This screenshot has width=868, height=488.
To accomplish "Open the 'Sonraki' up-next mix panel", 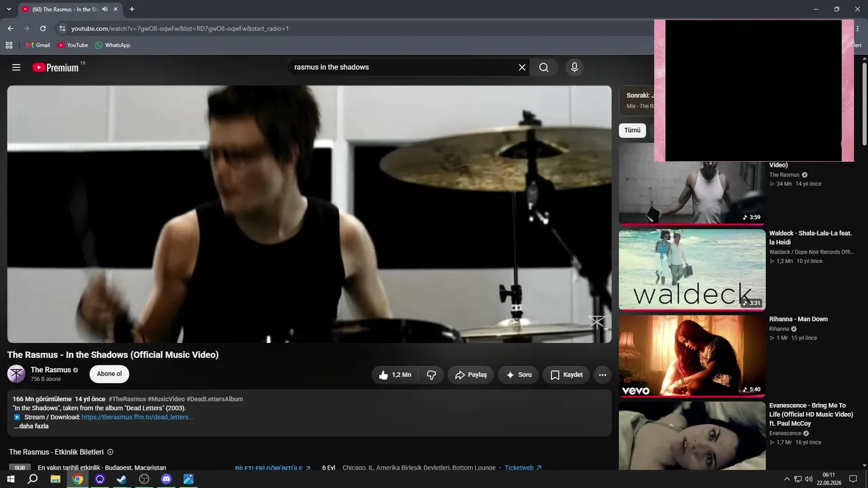I will click(637, 100).
